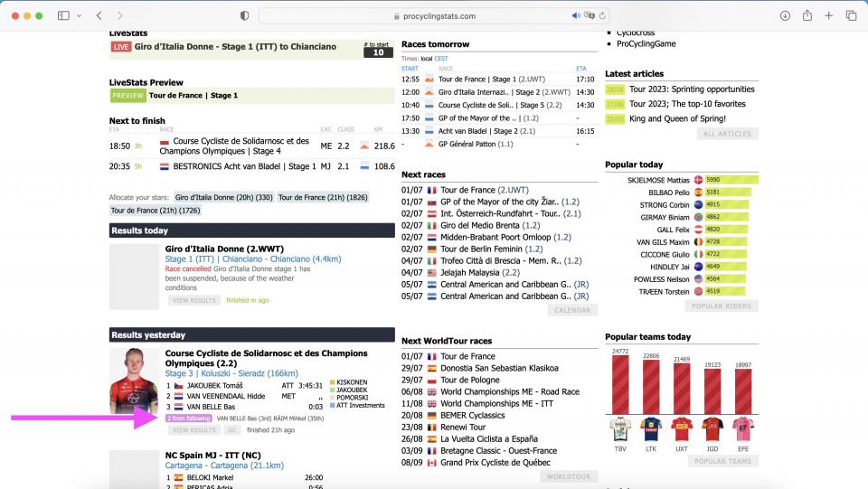Click the 5181 popularity bar for BILBAO Pello

point(727,193)
